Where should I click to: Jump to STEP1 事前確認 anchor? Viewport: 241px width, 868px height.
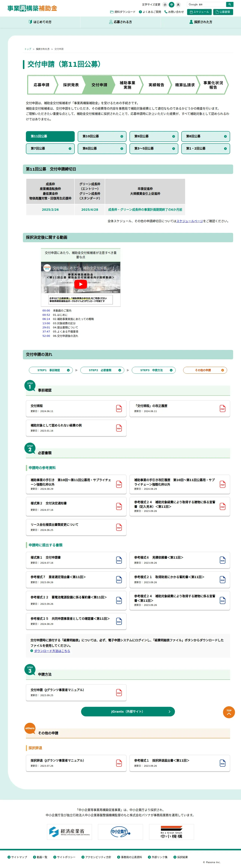click(x=51, y=370)
